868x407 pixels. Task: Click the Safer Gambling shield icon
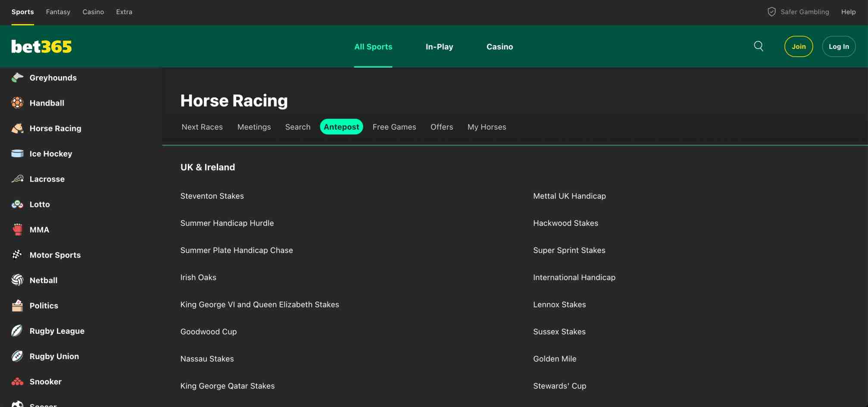(x=771, y=12)
